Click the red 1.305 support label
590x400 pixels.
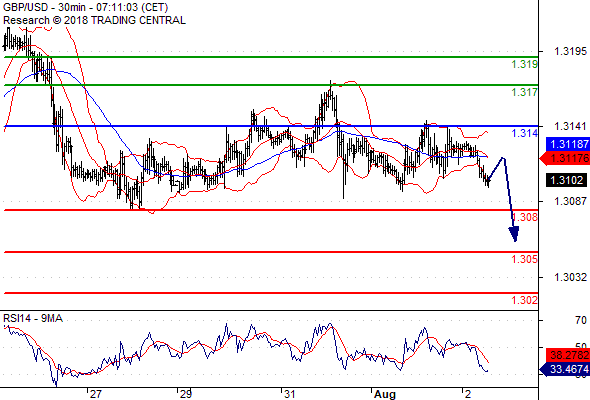pyautogui.click(x=525, y=259)
